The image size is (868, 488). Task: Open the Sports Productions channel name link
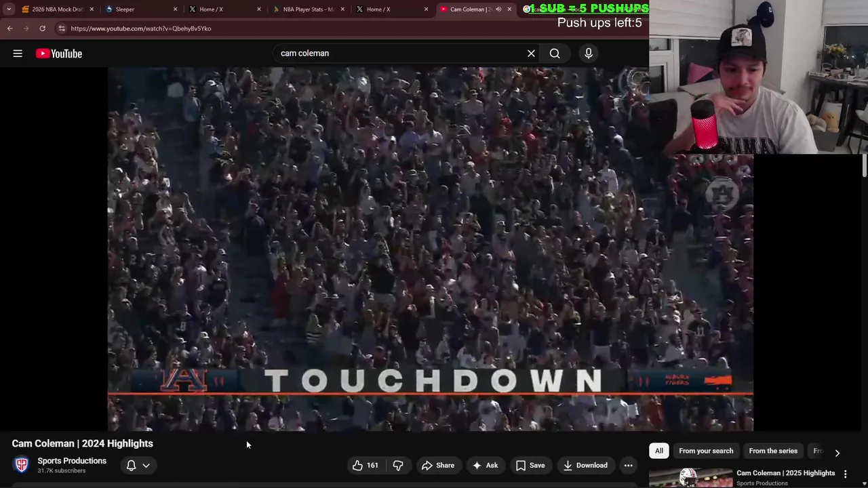click(72, 461)
